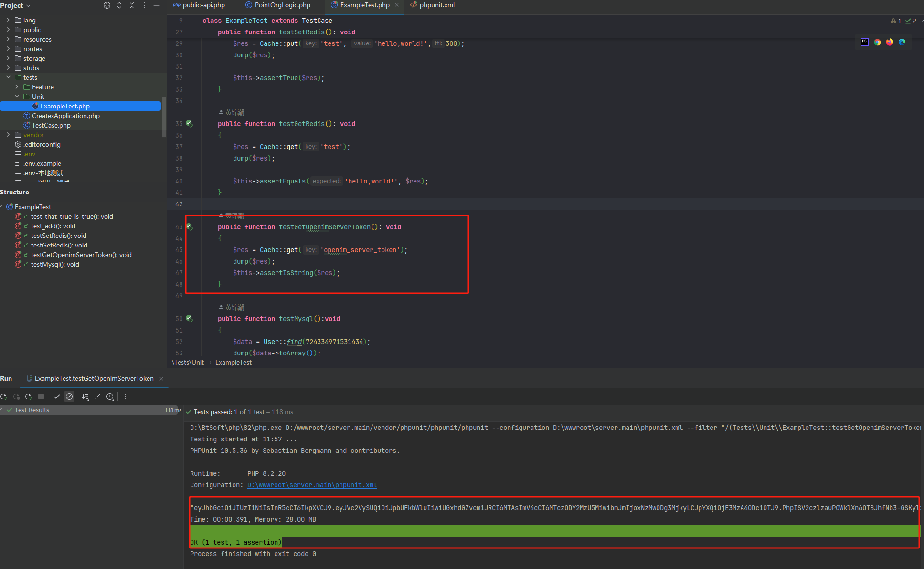Open .editorconfig file

point(42,144)
